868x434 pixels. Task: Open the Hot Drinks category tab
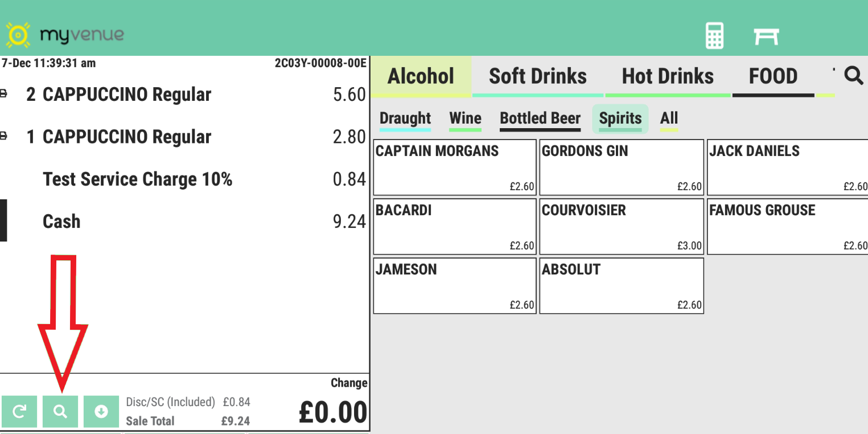coord(668,77)
